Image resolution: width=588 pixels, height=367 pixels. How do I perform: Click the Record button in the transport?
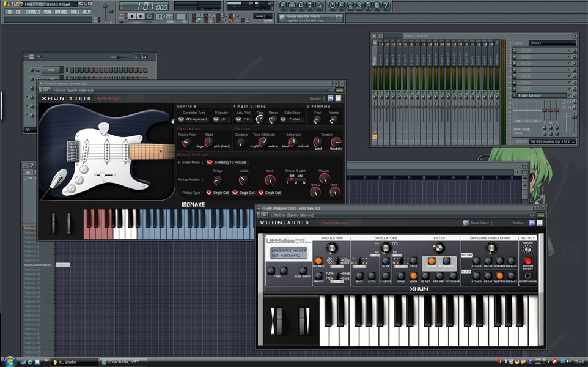point(149,17)
